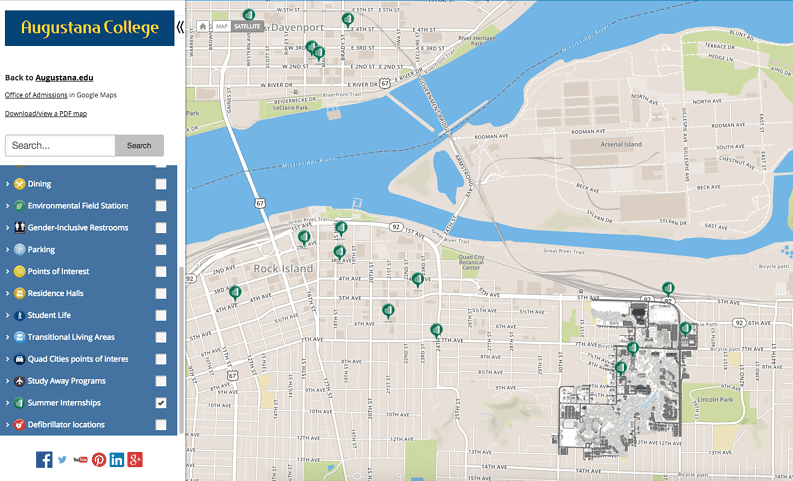
Task: Enable the Parking checkbox
Action: tap(161, 250)
